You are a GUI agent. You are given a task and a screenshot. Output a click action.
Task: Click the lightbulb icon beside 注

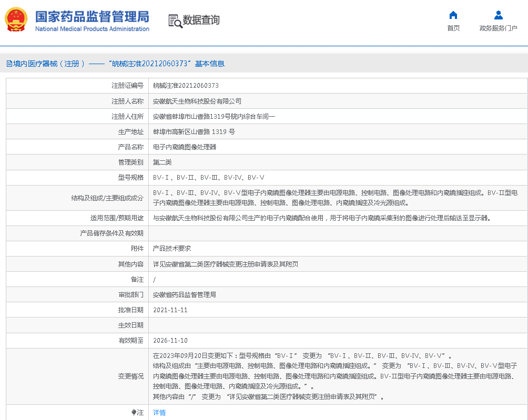134,413
